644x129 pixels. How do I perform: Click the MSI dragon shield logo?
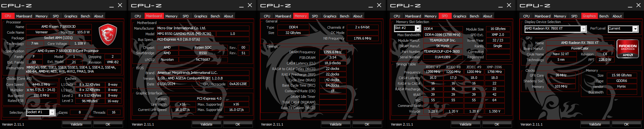108,35
